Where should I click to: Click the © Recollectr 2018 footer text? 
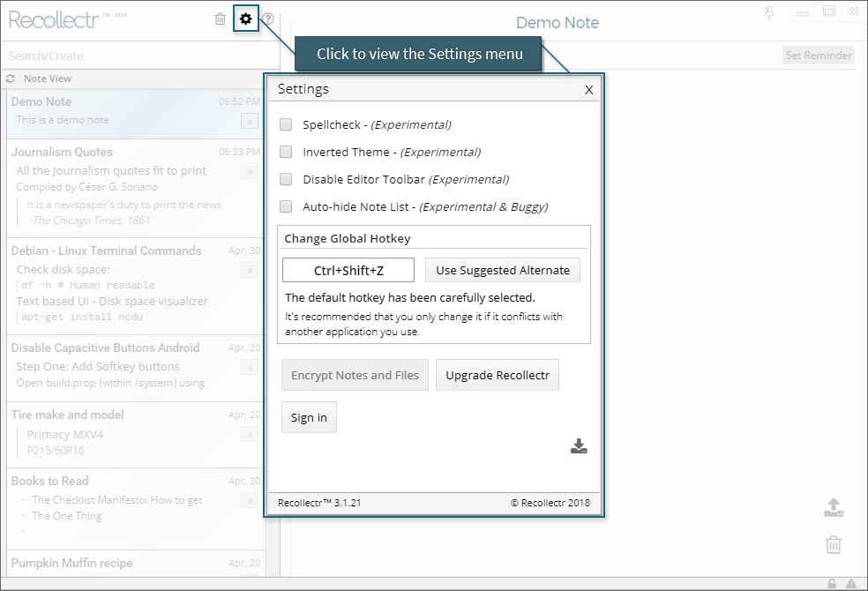550,503
